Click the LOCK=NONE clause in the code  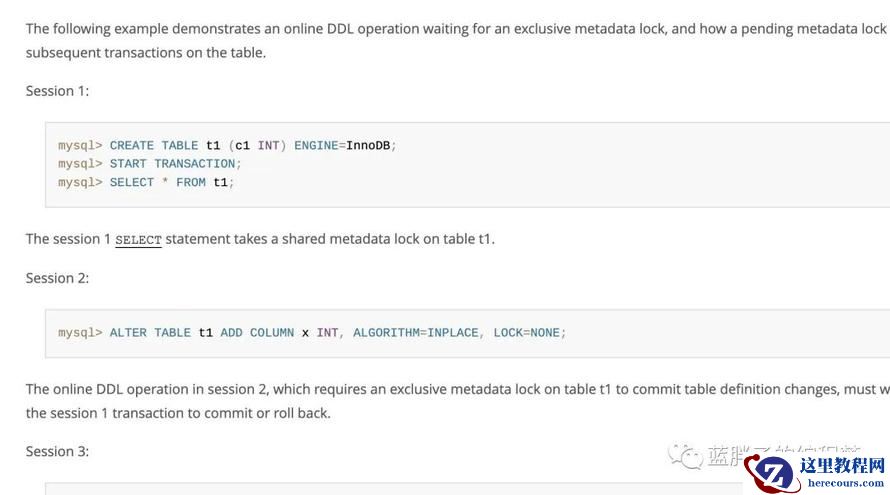pos(526,332)
